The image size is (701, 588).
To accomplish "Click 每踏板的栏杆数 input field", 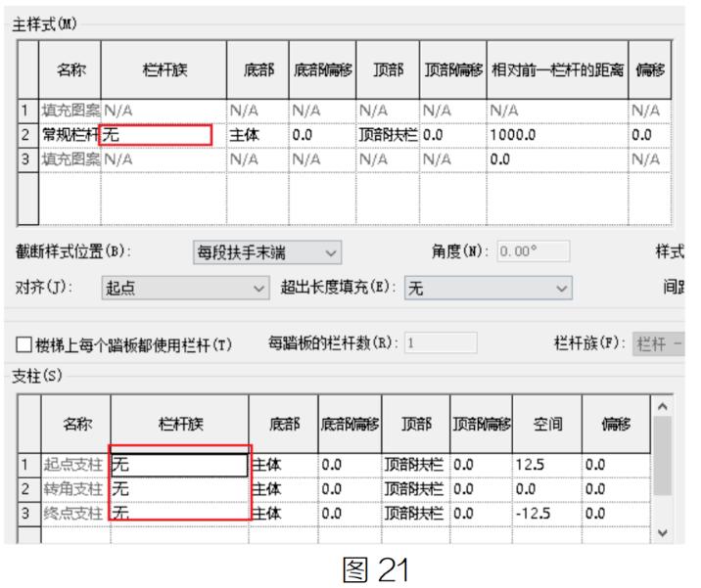I will pos(441,342).
